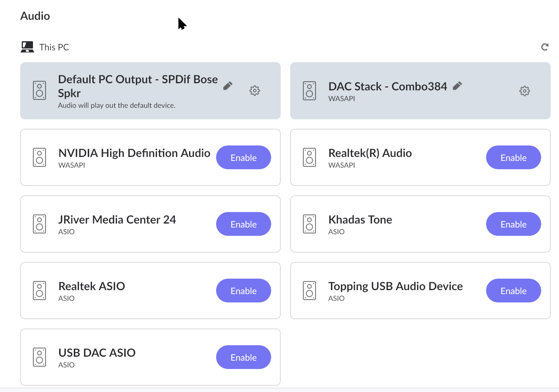Enable NVIDIA High Definition Audio
The image size is (559, 392).
point(243,157)
